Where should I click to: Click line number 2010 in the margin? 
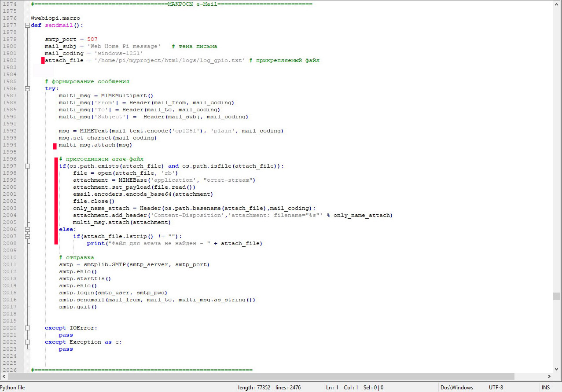point(10,257)
